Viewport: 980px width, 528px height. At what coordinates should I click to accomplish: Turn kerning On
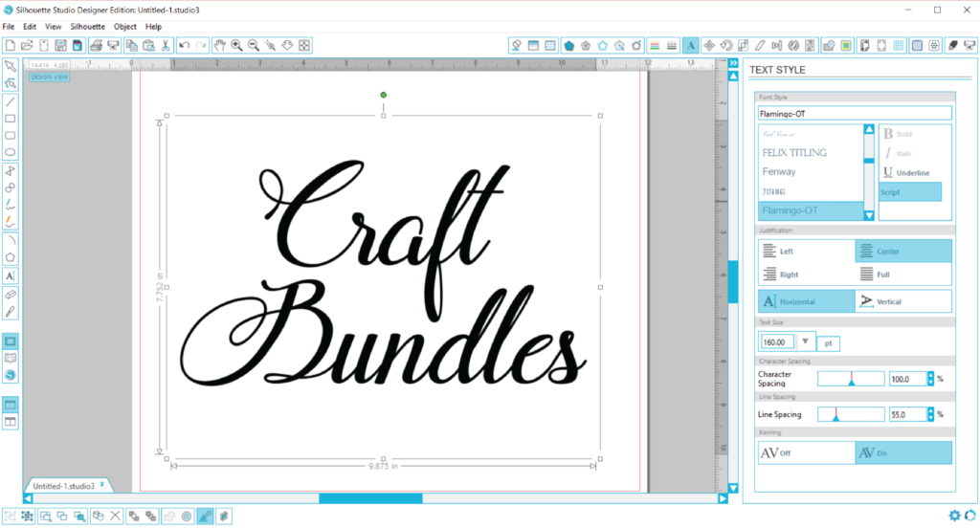903,453
